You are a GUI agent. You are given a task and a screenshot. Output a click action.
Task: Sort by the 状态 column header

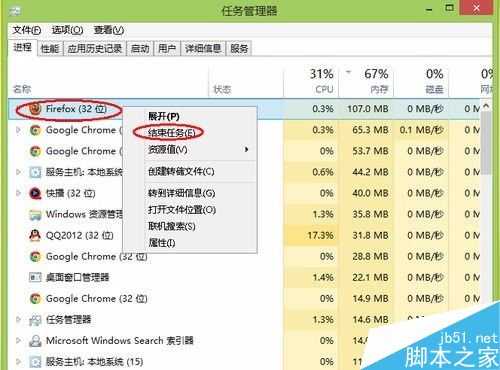pos(246,82)
